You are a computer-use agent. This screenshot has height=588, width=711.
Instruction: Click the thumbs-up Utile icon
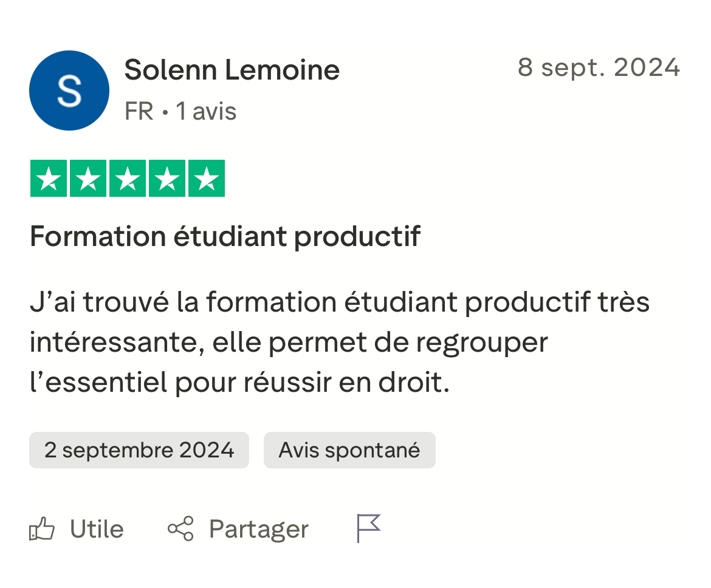(42, 528)
